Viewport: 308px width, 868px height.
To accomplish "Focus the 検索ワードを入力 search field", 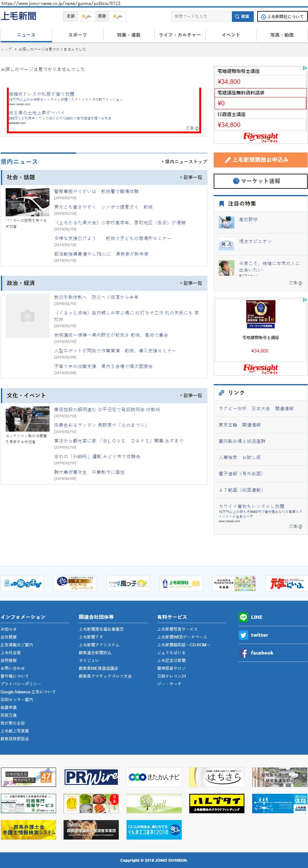I will tap(201, 16).
